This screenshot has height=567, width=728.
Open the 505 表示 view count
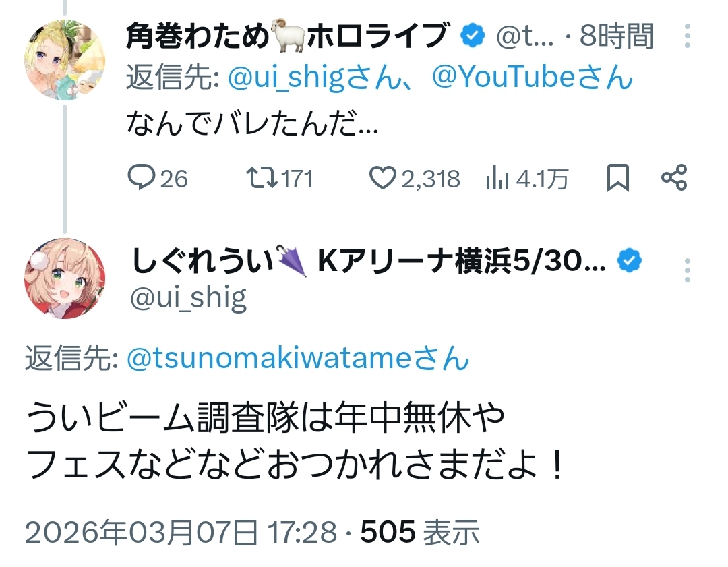[420, 533]
